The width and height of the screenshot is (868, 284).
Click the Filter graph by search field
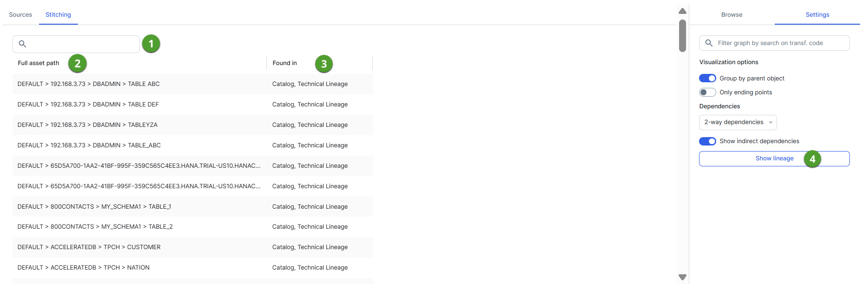[x=780, y=43]
